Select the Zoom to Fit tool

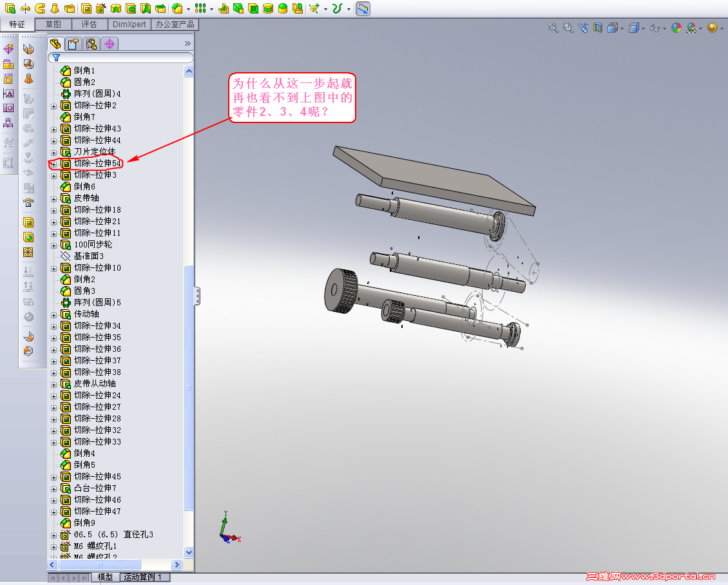click(552, 28)
